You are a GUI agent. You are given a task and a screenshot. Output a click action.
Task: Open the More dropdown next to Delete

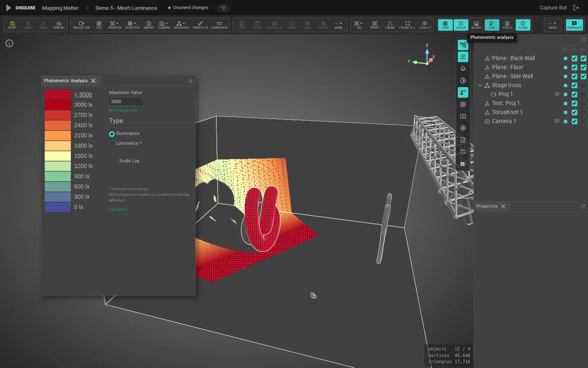(x=339, y=25)
